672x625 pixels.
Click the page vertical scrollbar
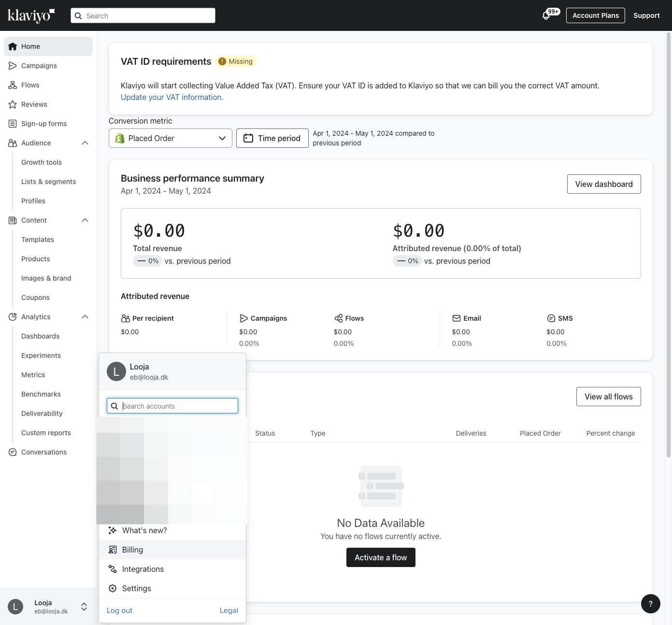coord(669,244)
